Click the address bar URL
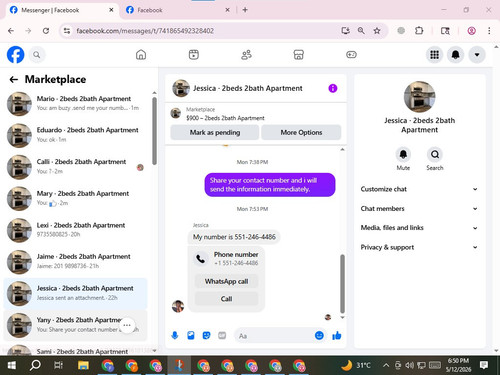 (x=145, y=31)
